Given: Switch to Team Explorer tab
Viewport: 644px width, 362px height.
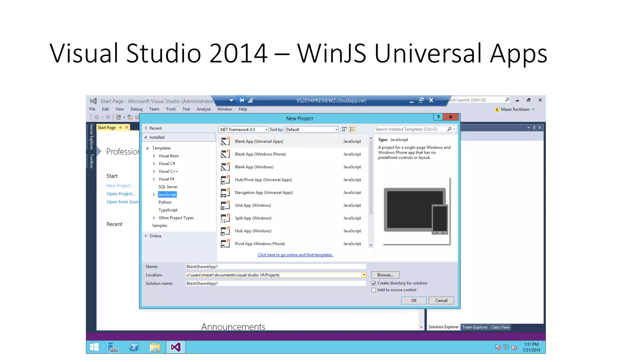Looking at the screenshot, I should [x=475, y=327].
